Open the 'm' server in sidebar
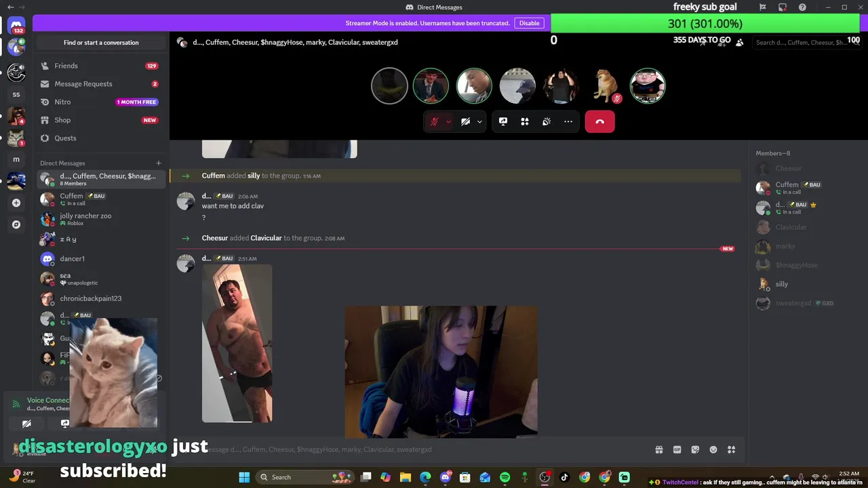868x488 pixels. coord(16,159)
